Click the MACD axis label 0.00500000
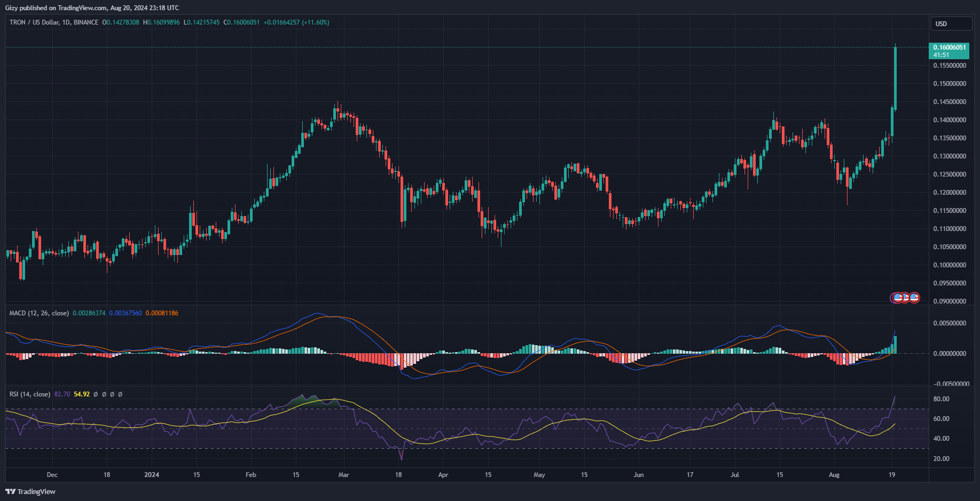Viewport: 980px width, 501px height. pyautogui.click(x=950, y=323)
